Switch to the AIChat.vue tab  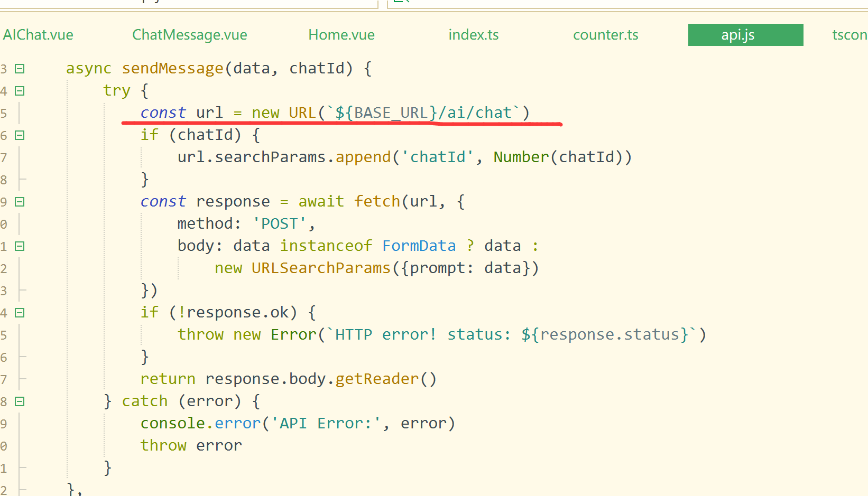coord(38,35)
